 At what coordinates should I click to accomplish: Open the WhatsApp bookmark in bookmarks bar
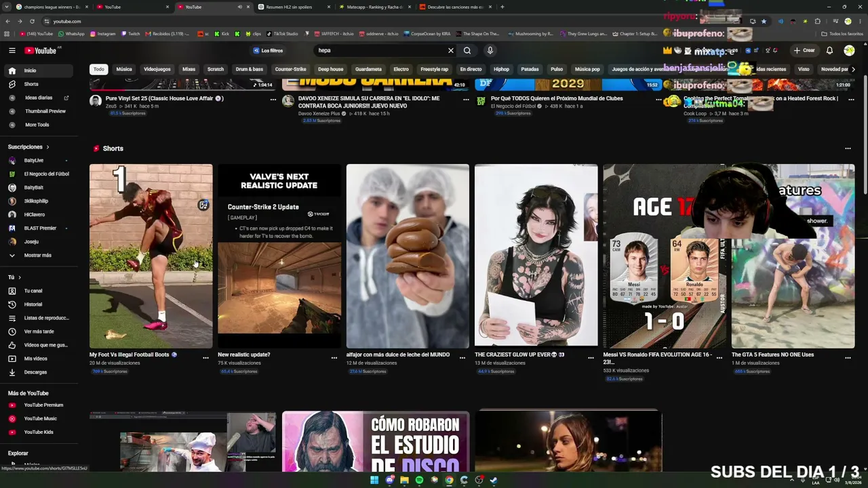pos(71,34)
